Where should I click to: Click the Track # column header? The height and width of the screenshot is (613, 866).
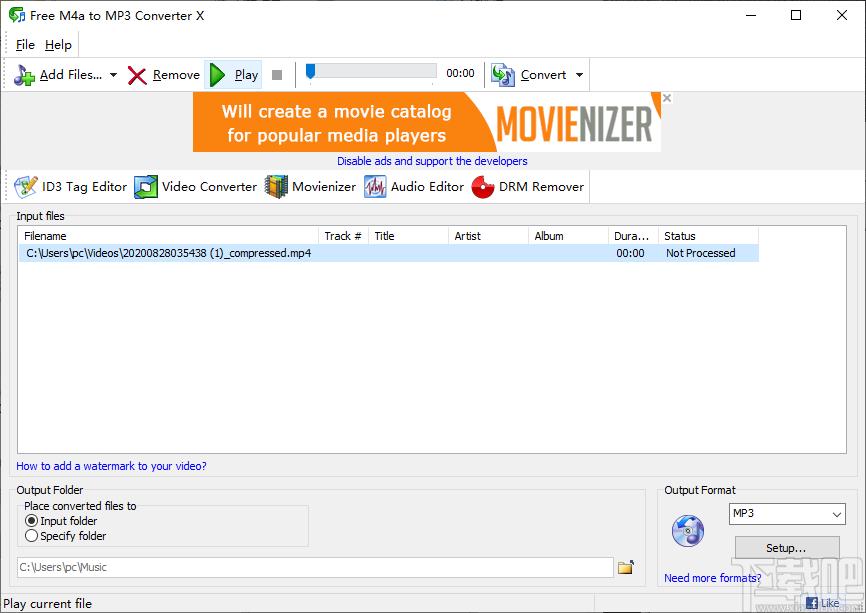pos(343,236)
